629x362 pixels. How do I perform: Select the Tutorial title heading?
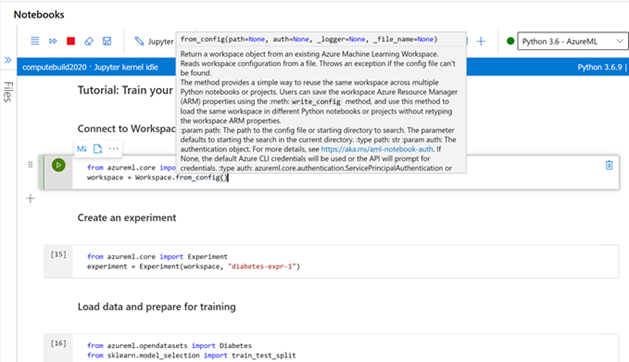pyautogui.click(x=125, y=90)
